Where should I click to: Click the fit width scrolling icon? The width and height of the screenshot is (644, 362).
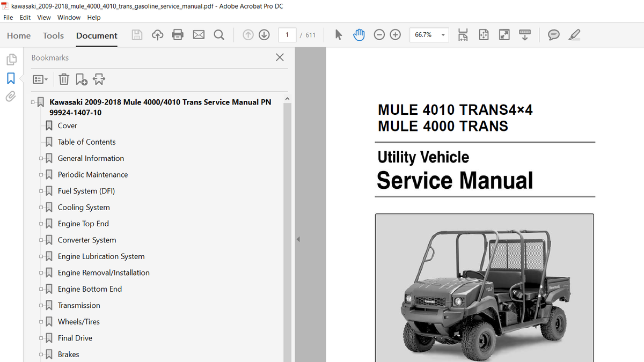coord(463,35)
